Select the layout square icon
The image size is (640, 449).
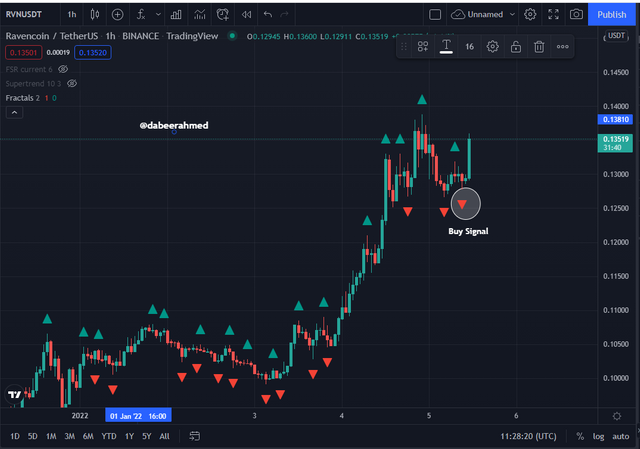pos(435,15)
